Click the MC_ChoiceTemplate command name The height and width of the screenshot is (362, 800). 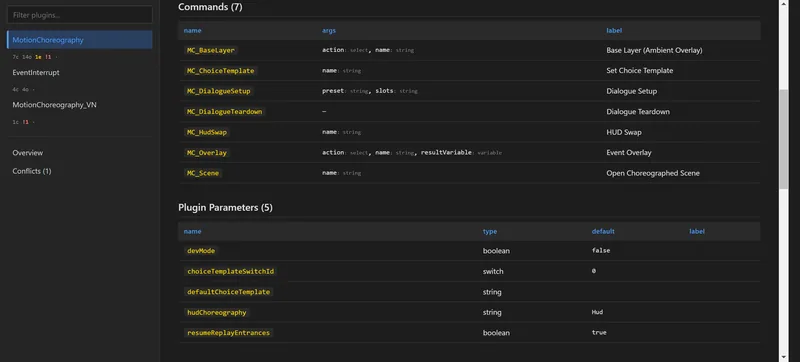pyautogui.click(x=220, y=71)
